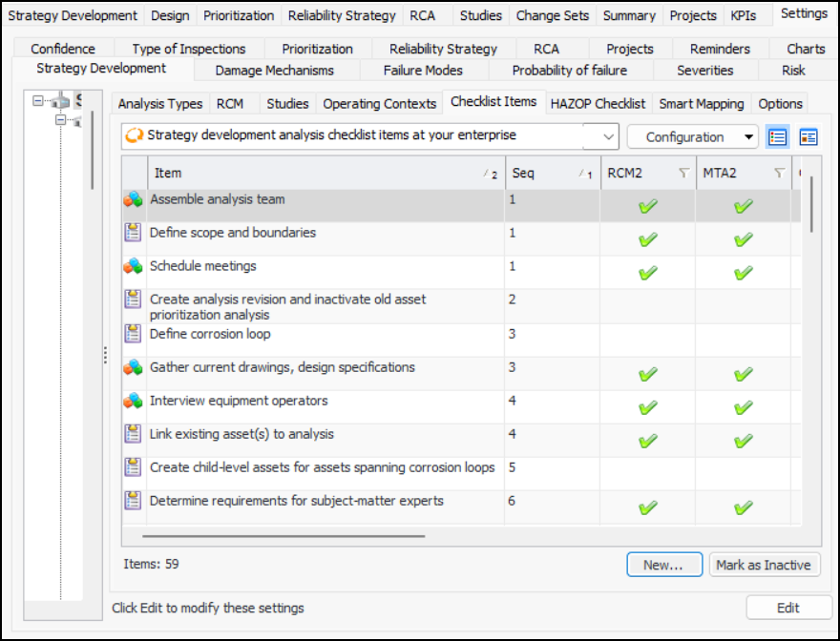
Task: Open the Configuration dropdown menu
Action: [692, 137]
